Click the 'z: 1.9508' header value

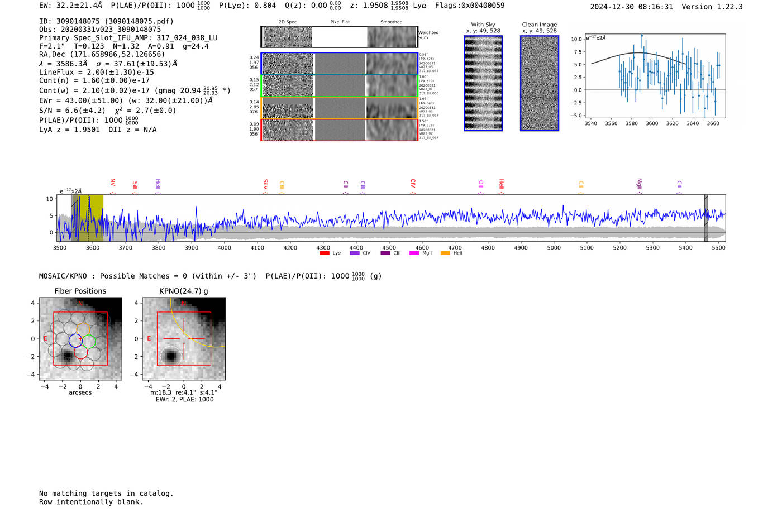click(x=379, y=6)
